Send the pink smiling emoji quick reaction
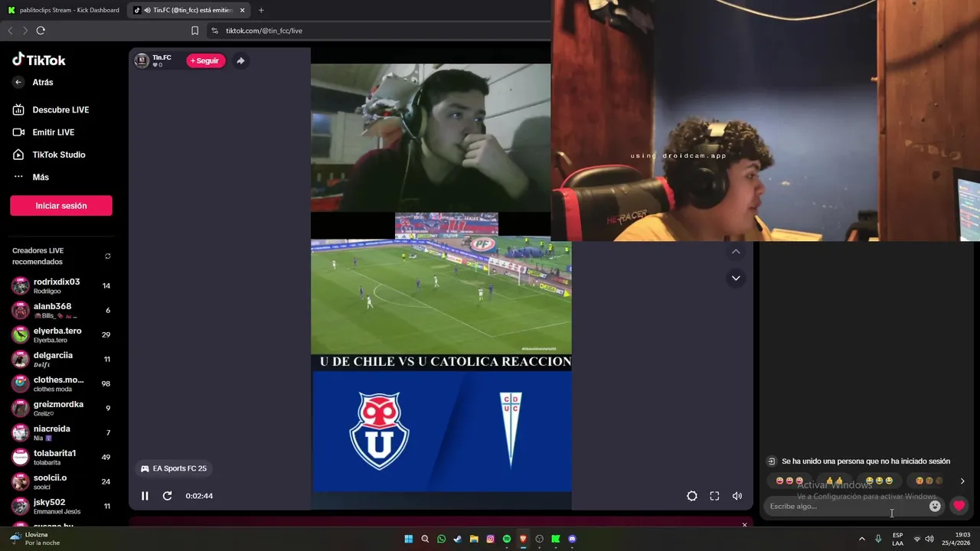This screenshot has height=551, width=980. (x=789, y=481)
